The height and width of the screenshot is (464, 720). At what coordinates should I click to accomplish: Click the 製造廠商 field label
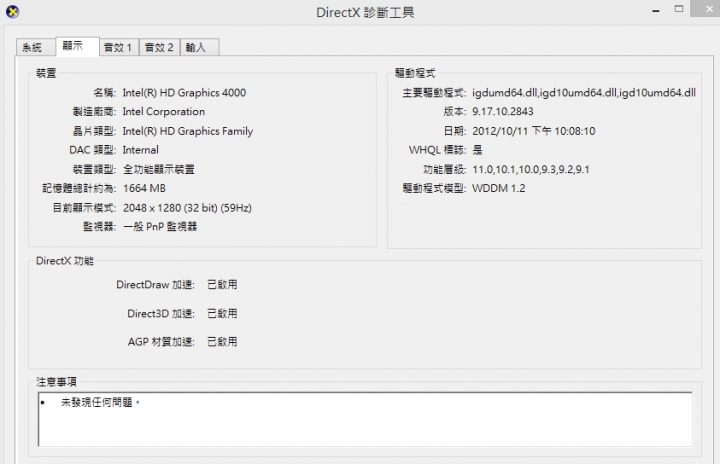tap(94, 112)
